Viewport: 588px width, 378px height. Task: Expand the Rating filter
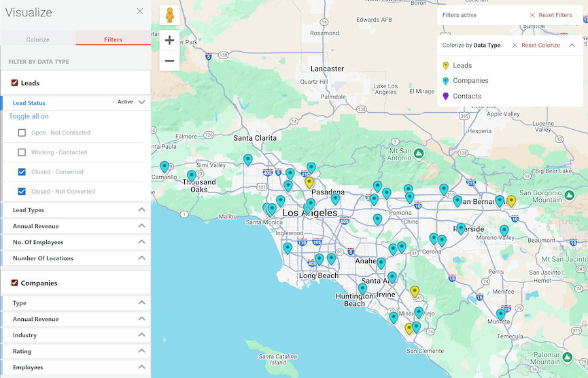141,351
